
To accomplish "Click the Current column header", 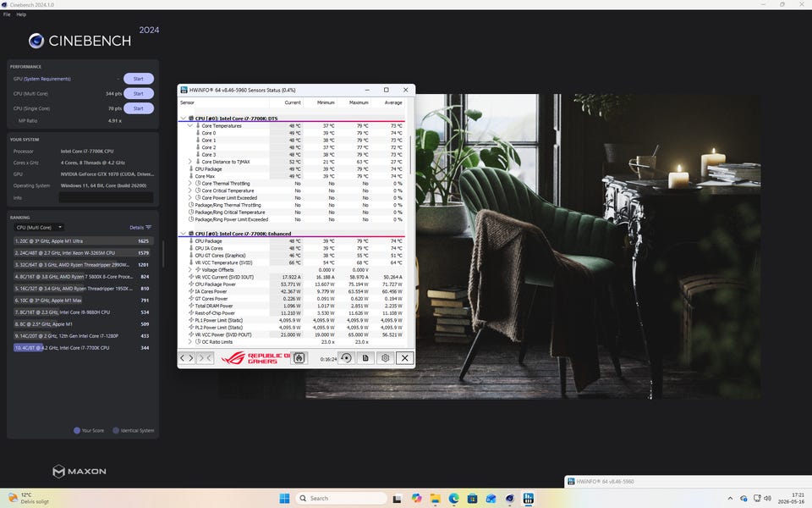I will point(292,102).
